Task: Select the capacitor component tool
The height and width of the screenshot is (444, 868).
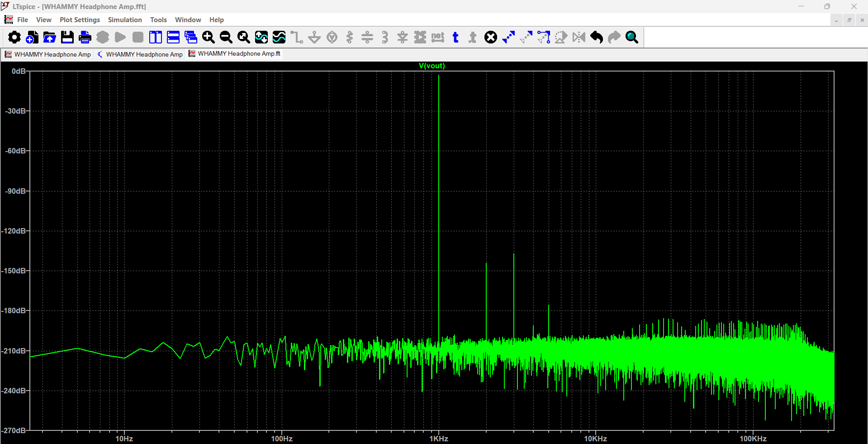Action: click(x=367, y=37)
